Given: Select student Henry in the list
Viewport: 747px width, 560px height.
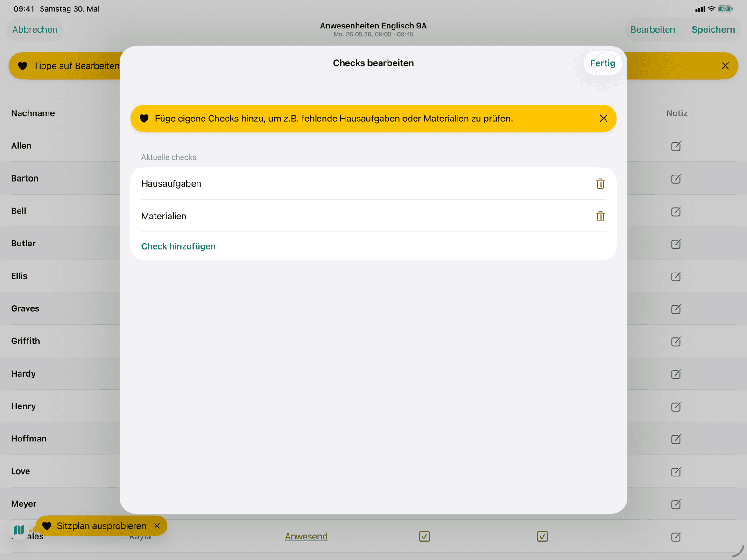Looking at the screenshot, I should click(23, 406).
